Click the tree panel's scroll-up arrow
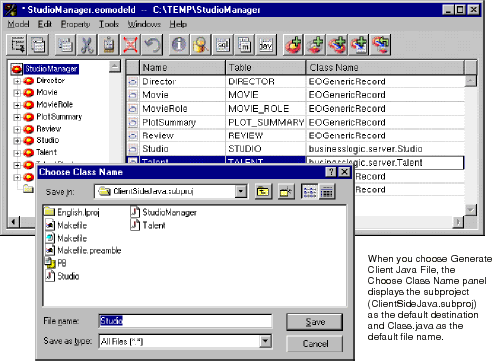This screenshot has width=495, height=361. point(115,67)
